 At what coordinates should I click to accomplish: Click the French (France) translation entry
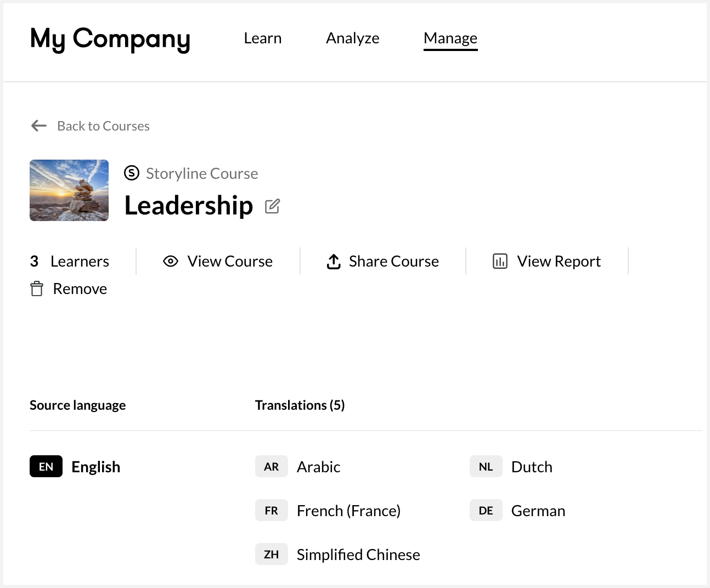click(348, 510)
